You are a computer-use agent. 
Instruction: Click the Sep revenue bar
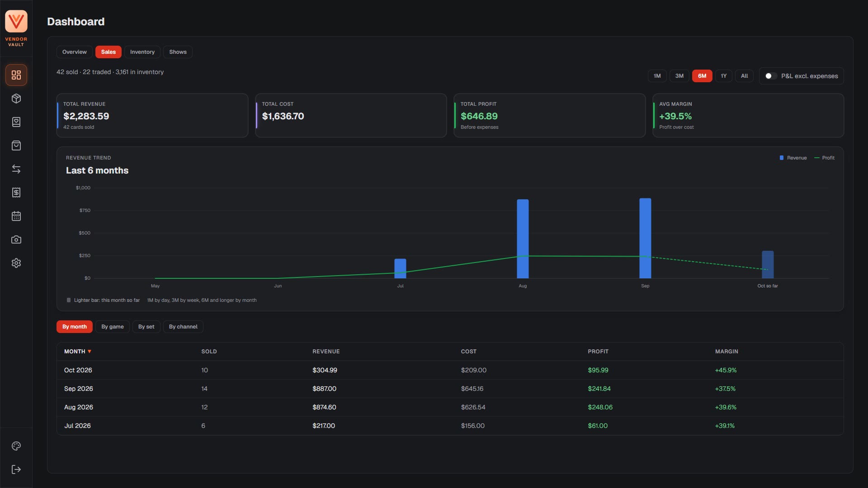pyautogui.click(x=645, y=238)
